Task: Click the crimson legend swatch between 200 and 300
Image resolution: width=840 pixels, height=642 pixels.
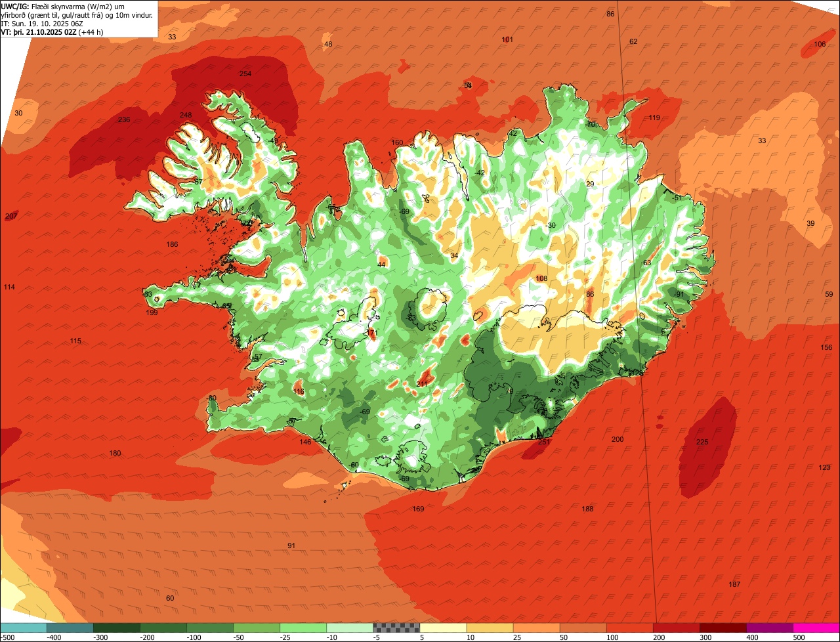Action: pyautogui.click(x=677, y=628)
